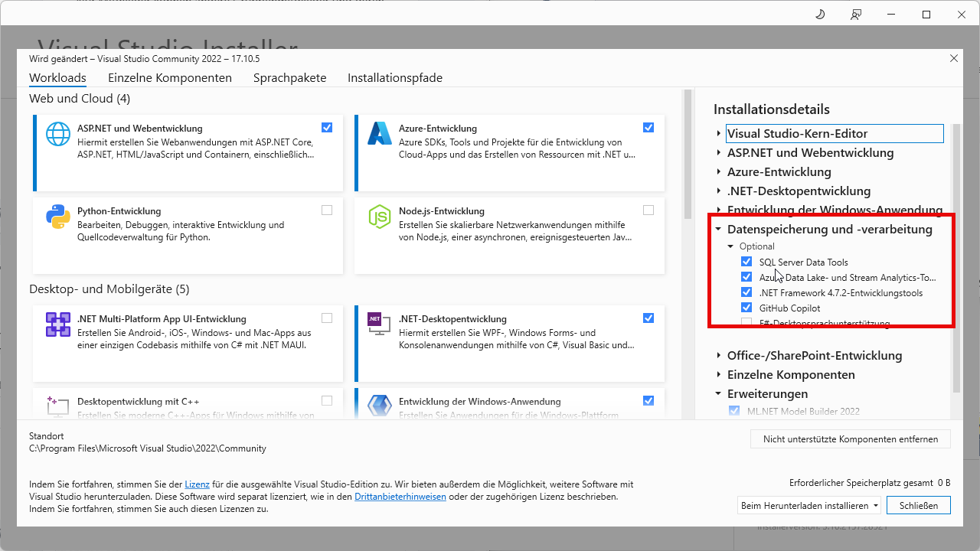Click the feedback icon in the titlebar
Image resolution: width=980 pixels, height=551 pixels.
tap(855, 14)
